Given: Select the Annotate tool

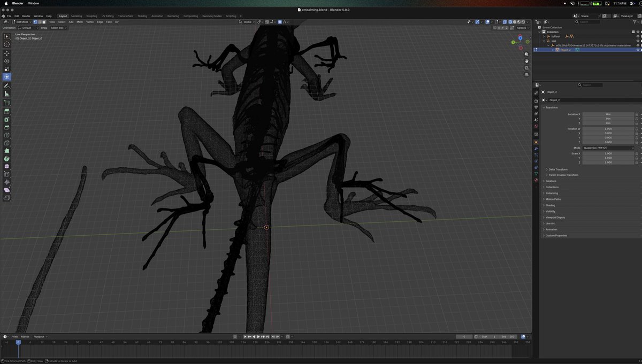Looking at the screenshot, I should (x=7, y=86).
